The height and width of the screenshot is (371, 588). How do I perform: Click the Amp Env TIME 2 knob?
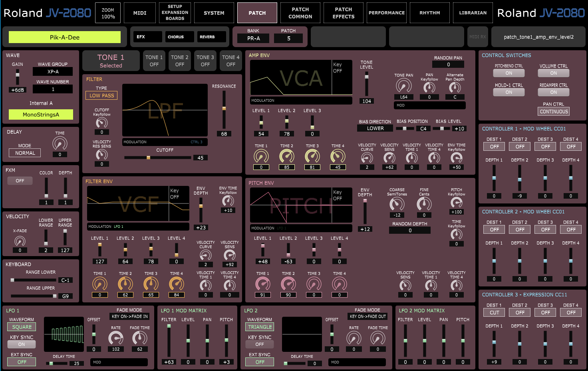click(287, 156)
